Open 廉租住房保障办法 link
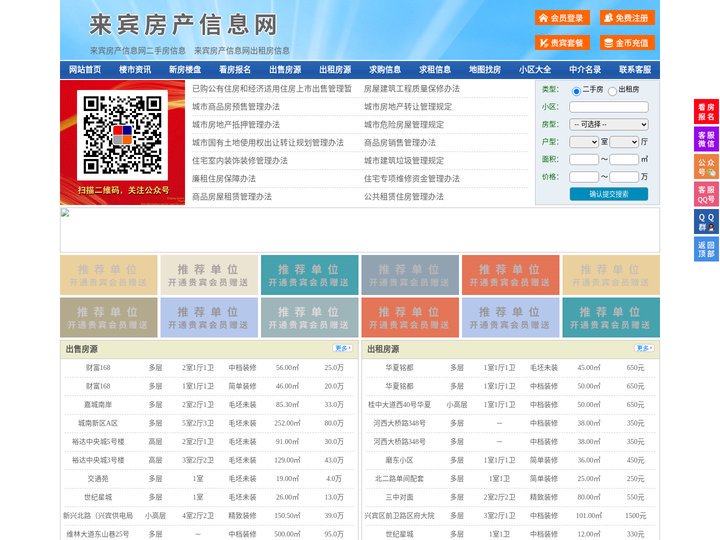The width and height of the screenshot is (720, 540). pos(224,179)
